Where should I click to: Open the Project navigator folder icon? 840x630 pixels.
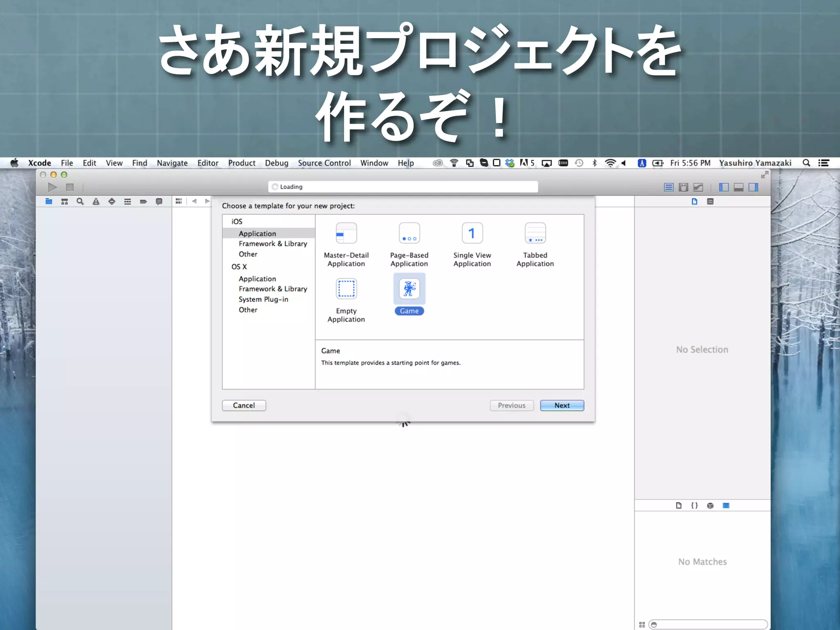[49, 201]
